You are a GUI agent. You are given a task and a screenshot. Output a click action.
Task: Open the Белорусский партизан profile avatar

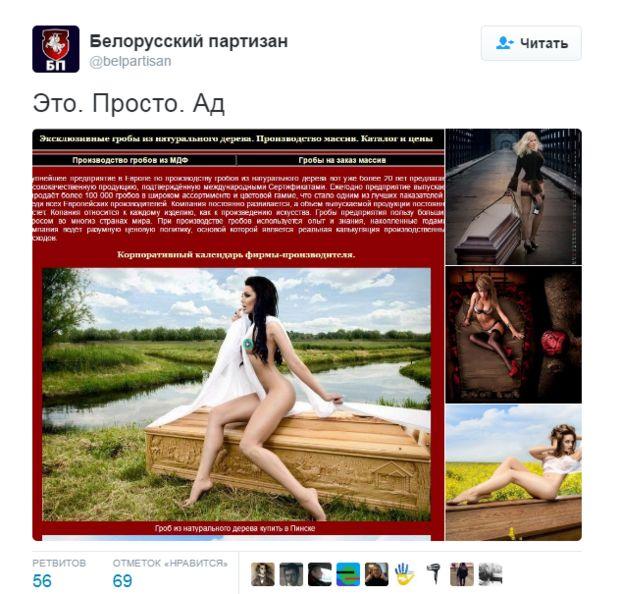pos(56,49)
